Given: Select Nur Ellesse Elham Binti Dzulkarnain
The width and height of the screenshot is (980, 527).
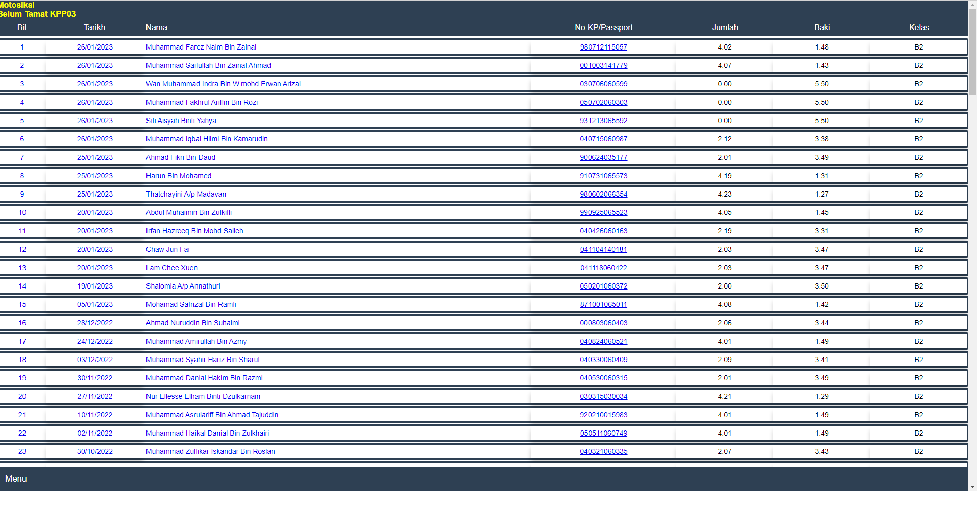Looking at the screenshot, I should [203, 396].
